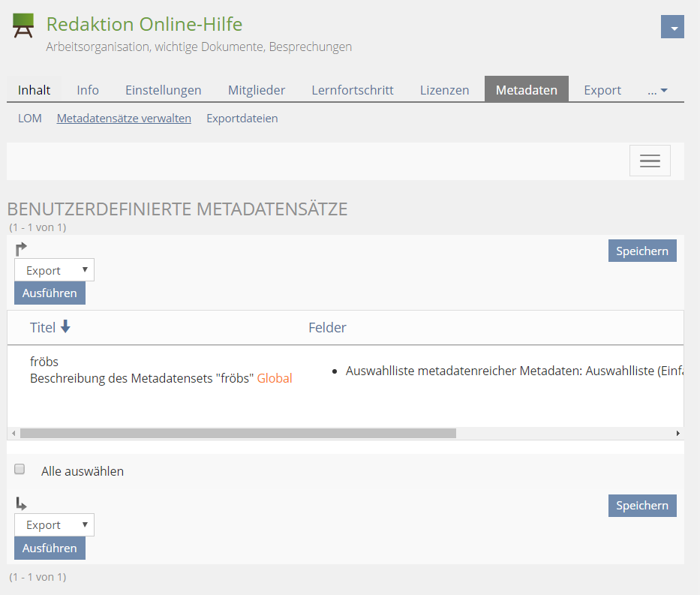Go to the Lernfortschritt tab

tap(353, 90)
